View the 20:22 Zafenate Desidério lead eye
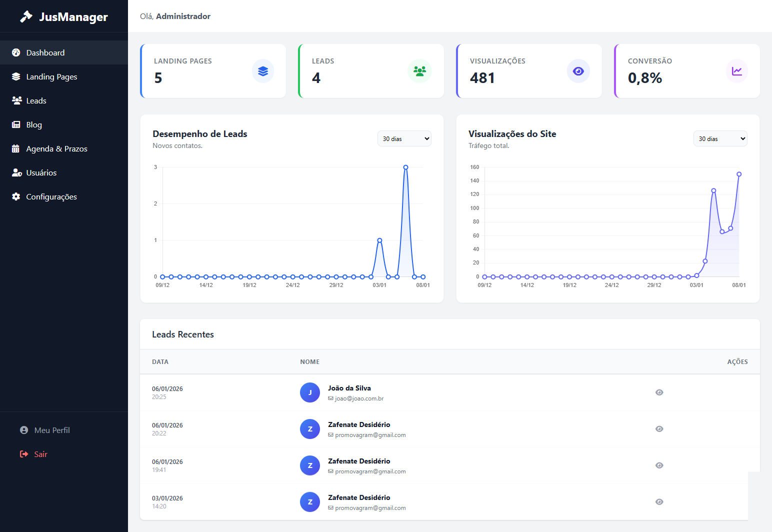The width and height of the screenshot is (772, 532). coord(659,429)
